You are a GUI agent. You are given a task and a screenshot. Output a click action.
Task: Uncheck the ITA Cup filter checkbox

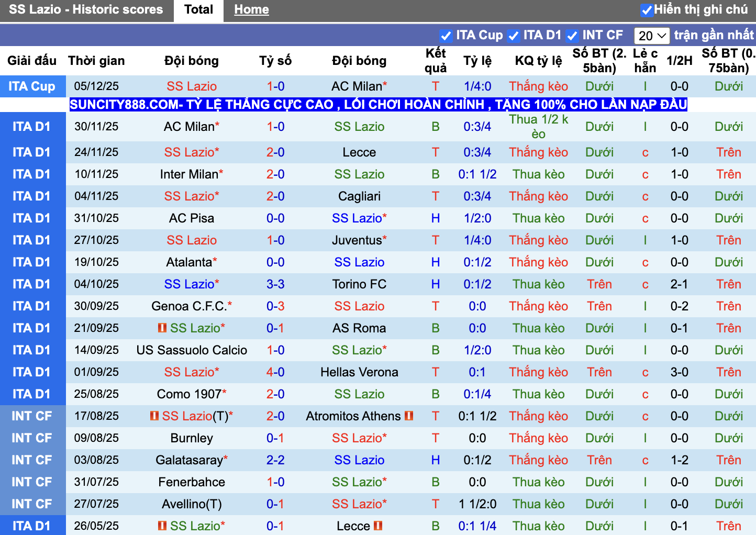[x=446, y=36]
